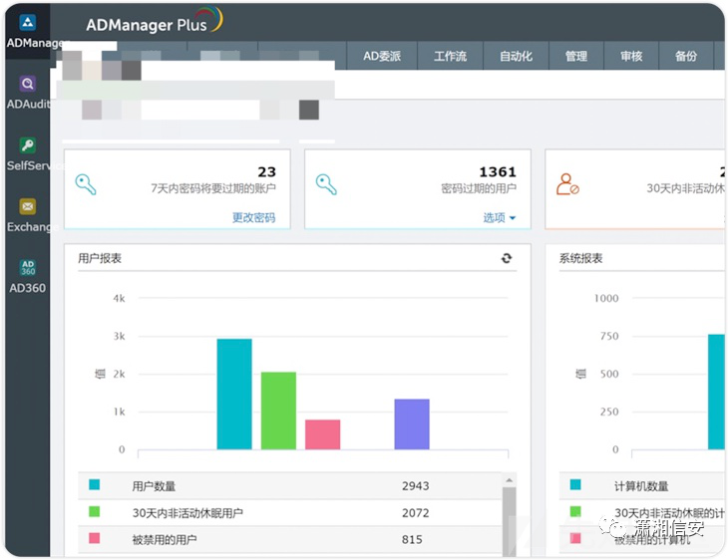
Task: Click the user legend scrollbar thumb
Action: pos(510,520)
